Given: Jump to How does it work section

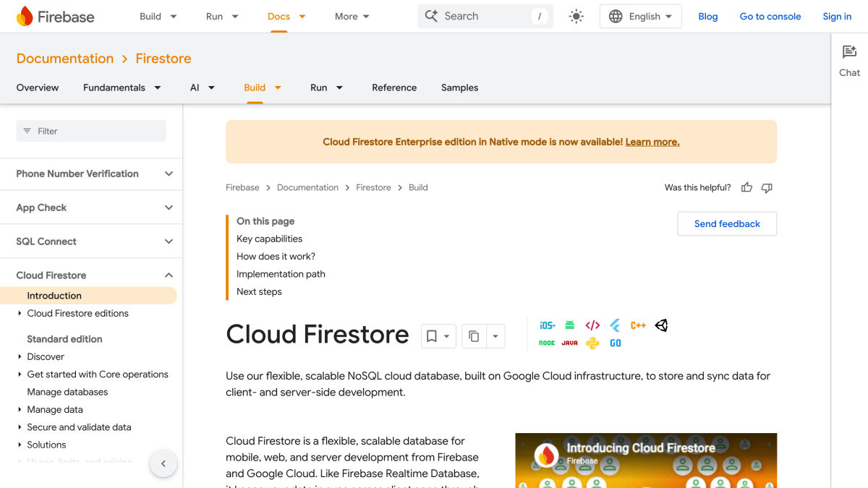Looking at the screenshot, I should [x=276, y=257].
